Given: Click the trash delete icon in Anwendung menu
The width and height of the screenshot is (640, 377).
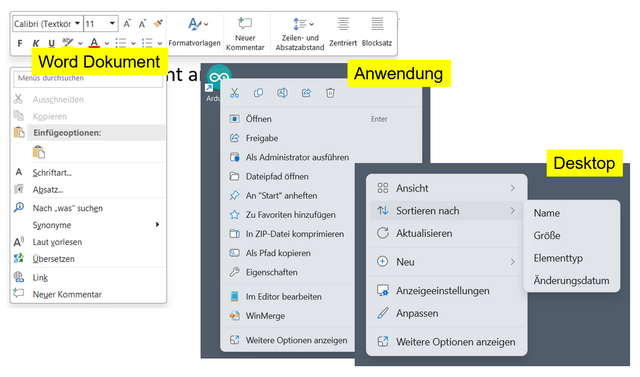Looking at the screenshot, I should [x=330, y=93].
